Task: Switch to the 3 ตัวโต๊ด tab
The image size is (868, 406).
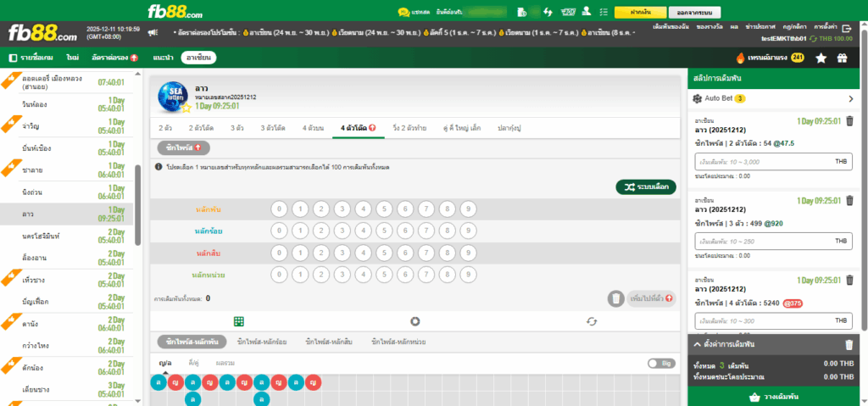Action: 273,128
